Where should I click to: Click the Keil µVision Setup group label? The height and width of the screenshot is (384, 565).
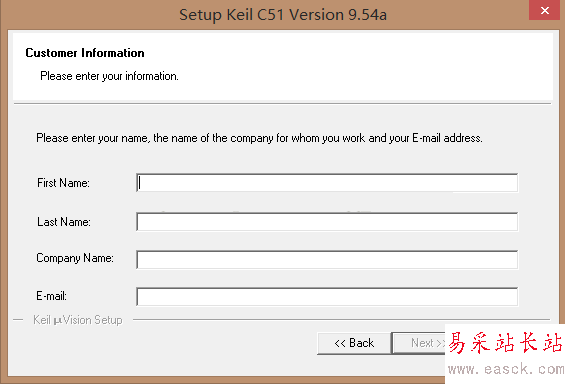[x=78, y=320]
